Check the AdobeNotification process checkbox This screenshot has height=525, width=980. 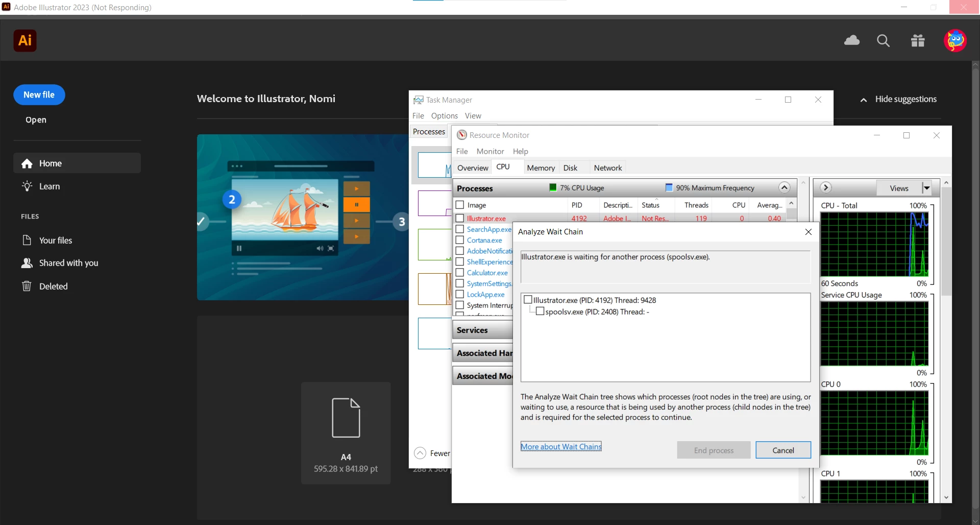460,251
